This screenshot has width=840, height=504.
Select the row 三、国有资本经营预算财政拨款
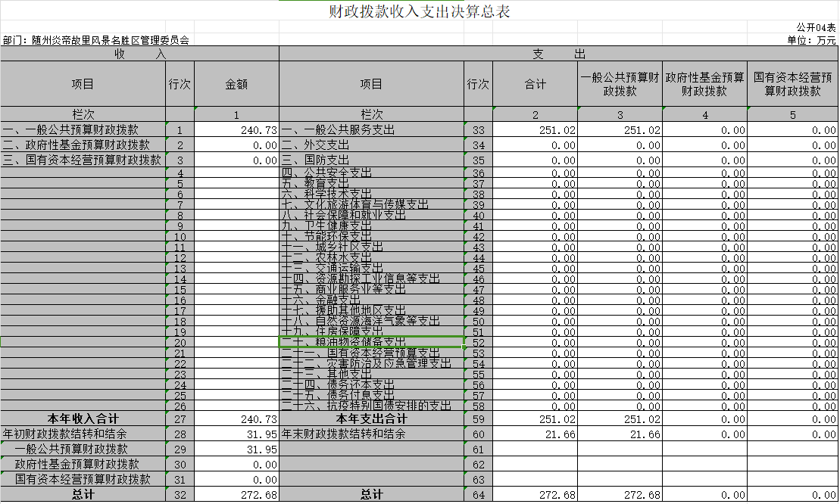coord(83,160)
